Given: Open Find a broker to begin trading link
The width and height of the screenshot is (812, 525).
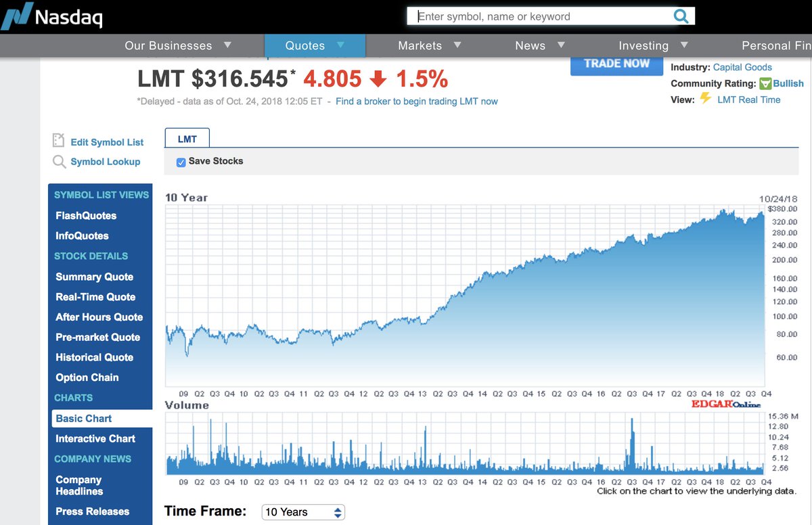Looking at the screenshot, I should [x=417, y=101].
